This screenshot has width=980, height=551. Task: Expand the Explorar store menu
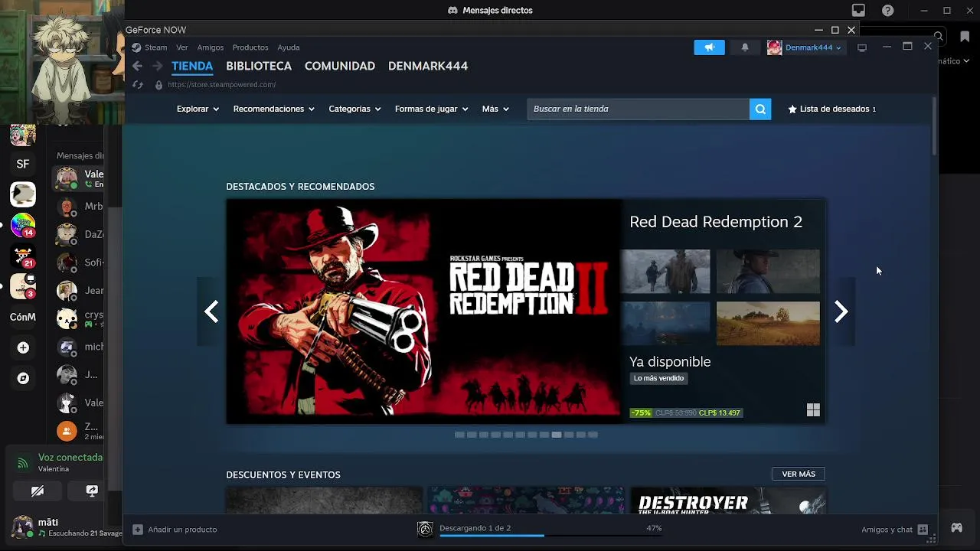pos(198,109)
